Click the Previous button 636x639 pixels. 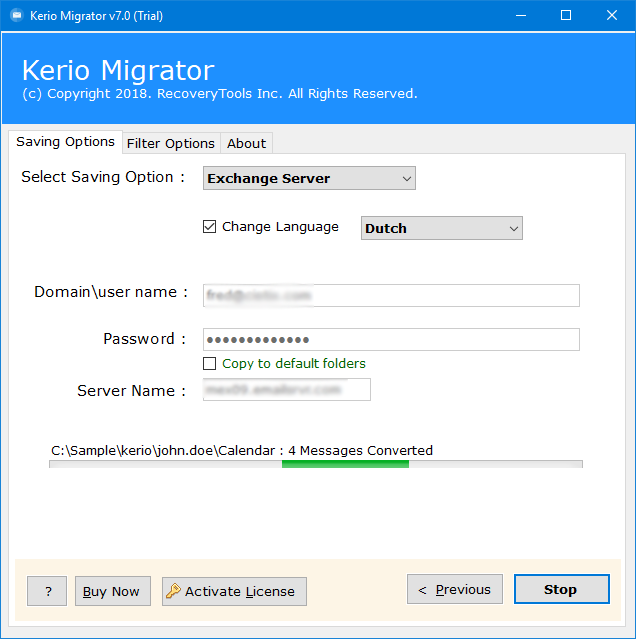[455, 589]
